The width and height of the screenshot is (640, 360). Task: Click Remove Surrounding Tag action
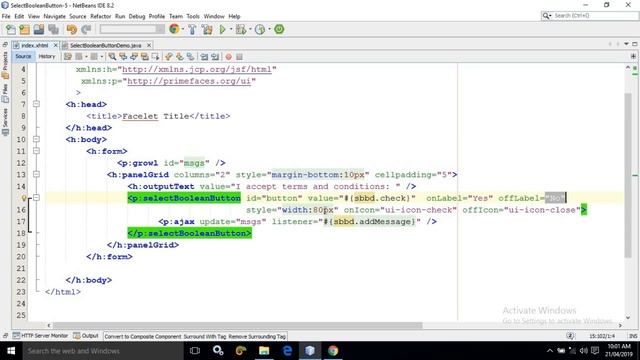coord(257,336)
